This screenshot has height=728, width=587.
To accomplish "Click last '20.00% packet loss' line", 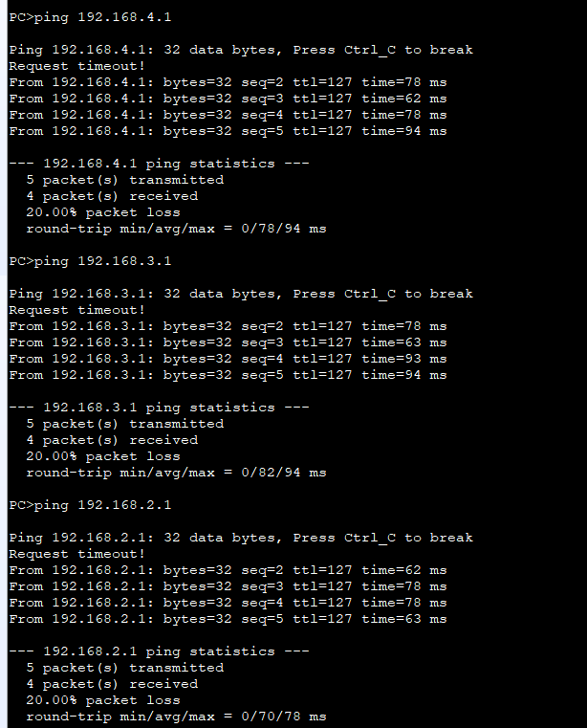I will (103, 699).
